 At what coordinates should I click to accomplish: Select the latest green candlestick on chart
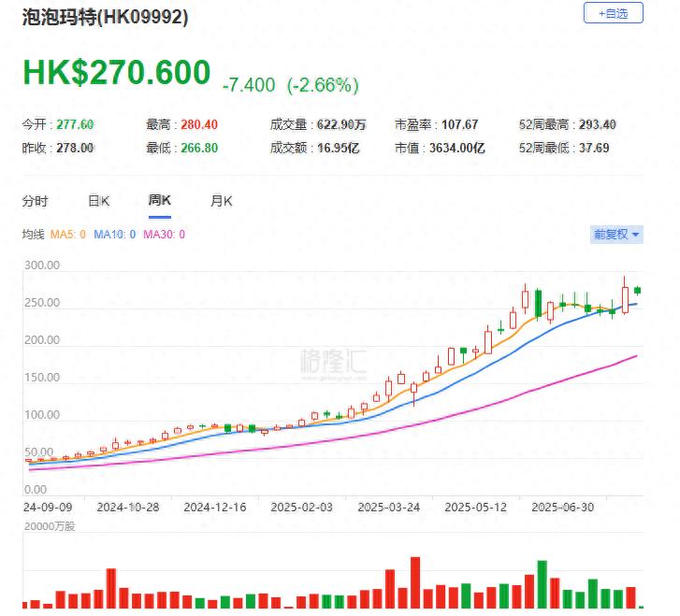637,290
